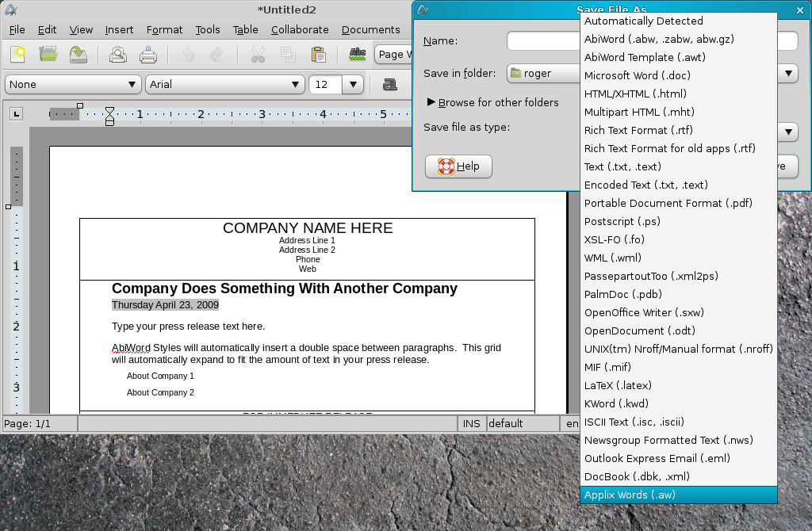Click the Paste clipboard icon
This screenshot has width=812, height=531.
[x=318, y=55]
